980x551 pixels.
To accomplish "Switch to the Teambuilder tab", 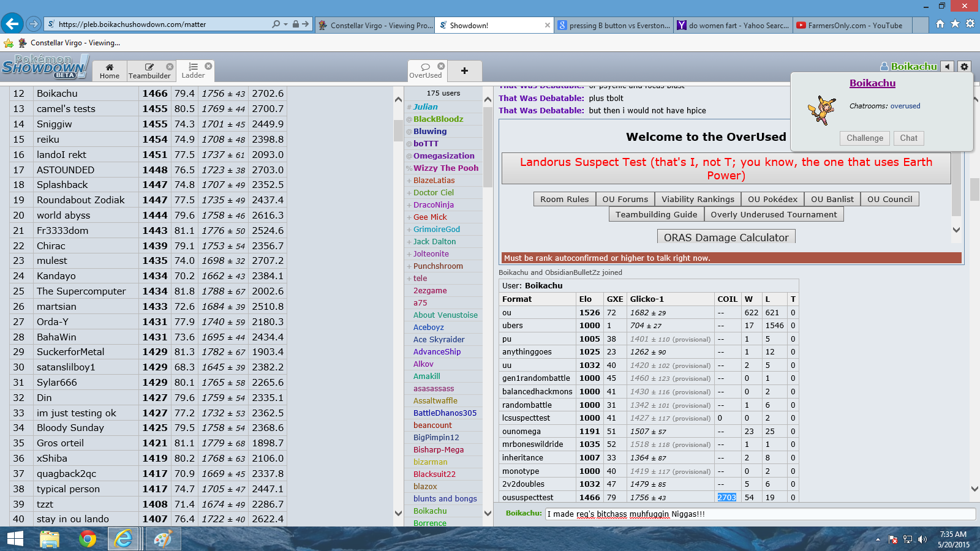I will point(149,71).
